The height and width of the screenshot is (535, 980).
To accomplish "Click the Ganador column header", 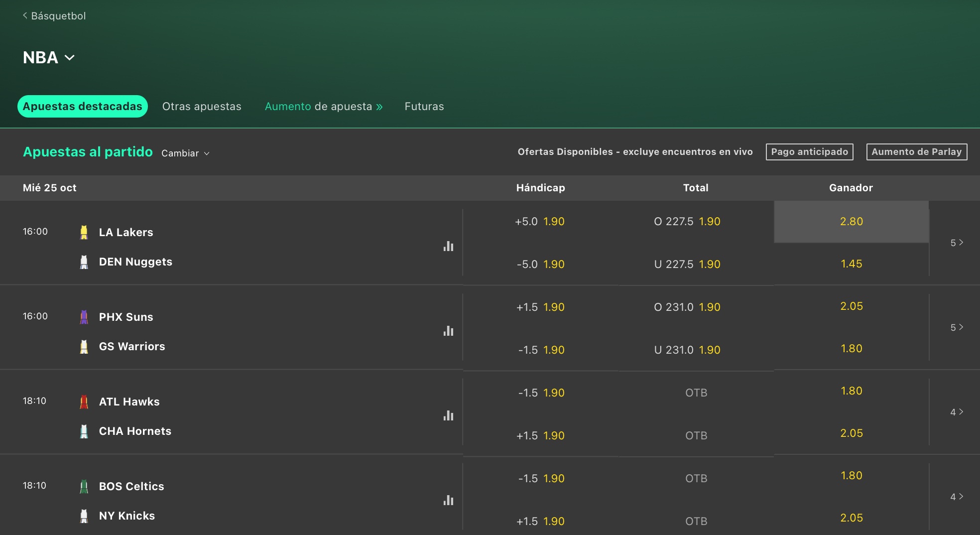I will [x=851, y=188].
